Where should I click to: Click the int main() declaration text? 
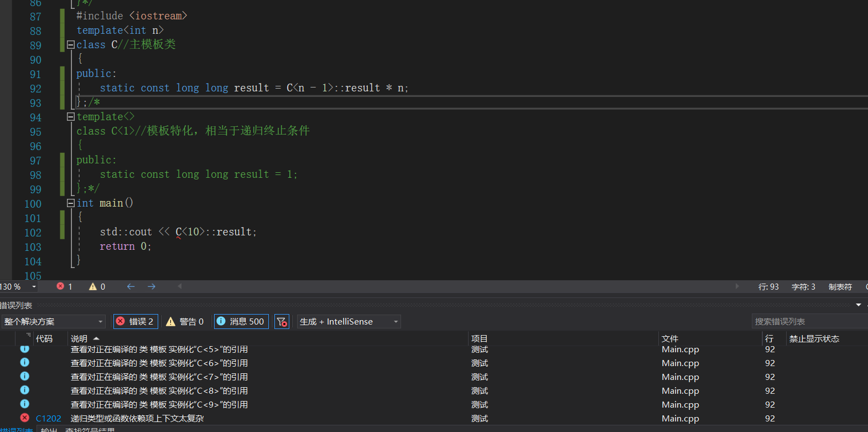(x=105, y=203)
